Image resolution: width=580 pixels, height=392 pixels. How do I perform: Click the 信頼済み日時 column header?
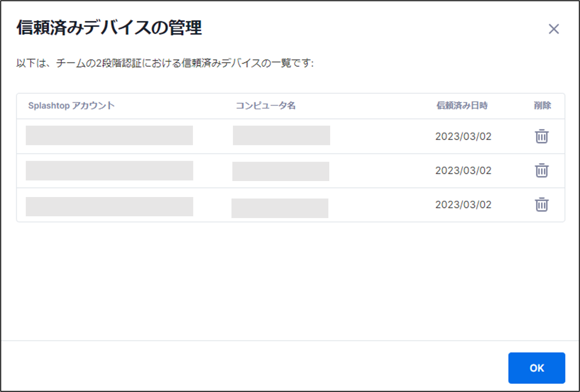[x=462, y=105]
